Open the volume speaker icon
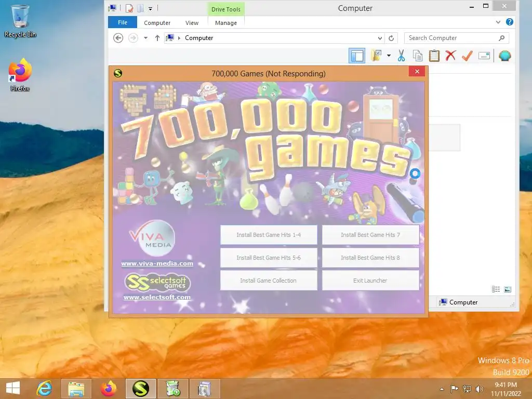This screenshot has height=399, width=532. click(479, 389)
